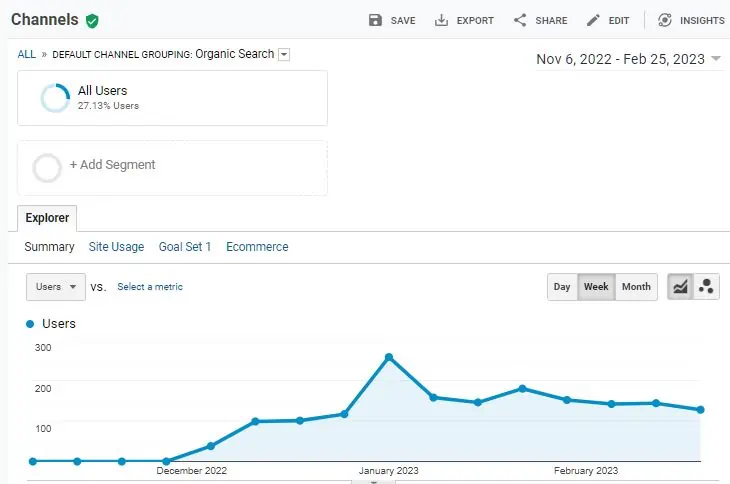Click the SAVE button label
Viewport: 730px width, 484px height.
(x=403, y=20)
